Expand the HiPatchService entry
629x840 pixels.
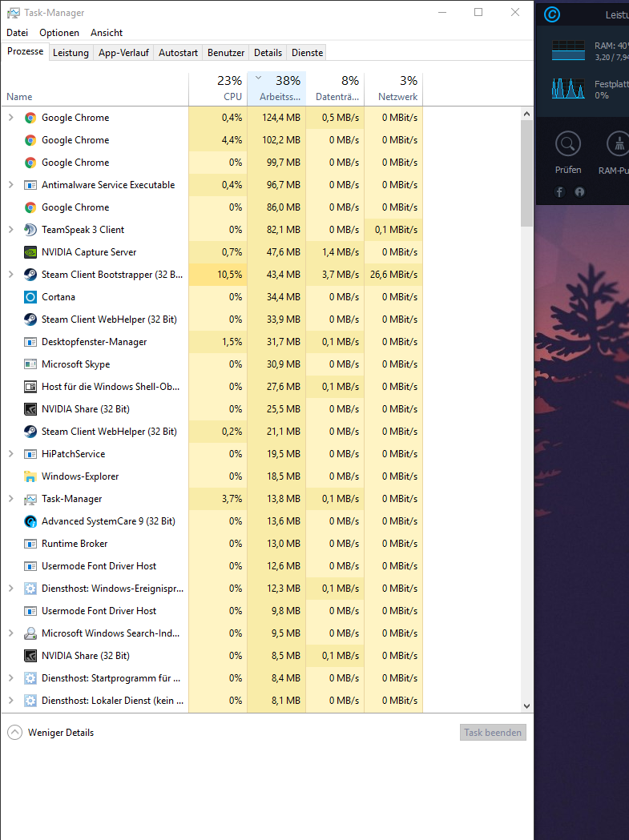coord(10,454)
